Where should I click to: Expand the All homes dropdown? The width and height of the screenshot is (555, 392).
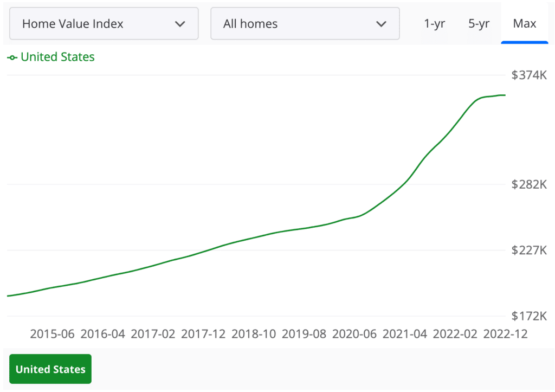pyautogui.click(x=305, y=24)
